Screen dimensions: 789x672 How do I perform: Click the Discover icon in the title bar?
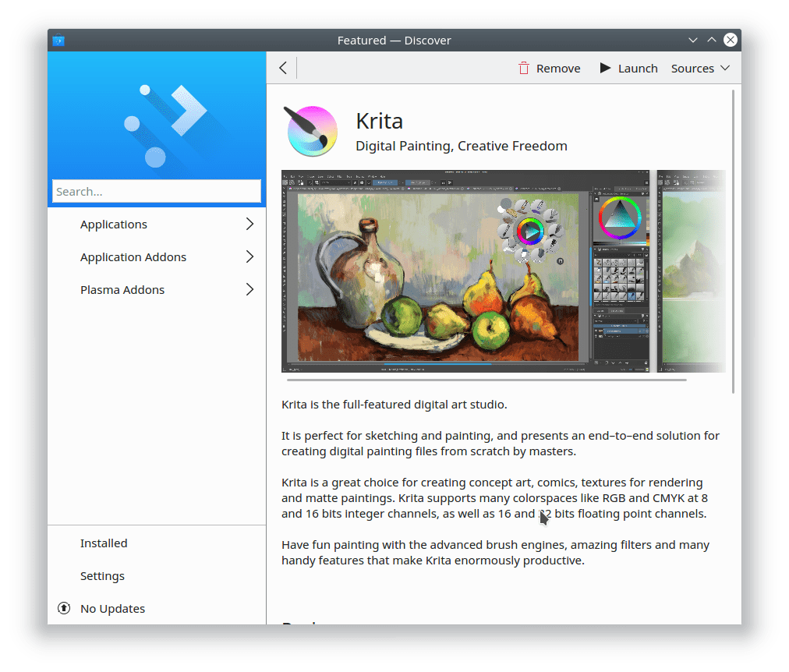pyautogui.click(x=58, y=41)
